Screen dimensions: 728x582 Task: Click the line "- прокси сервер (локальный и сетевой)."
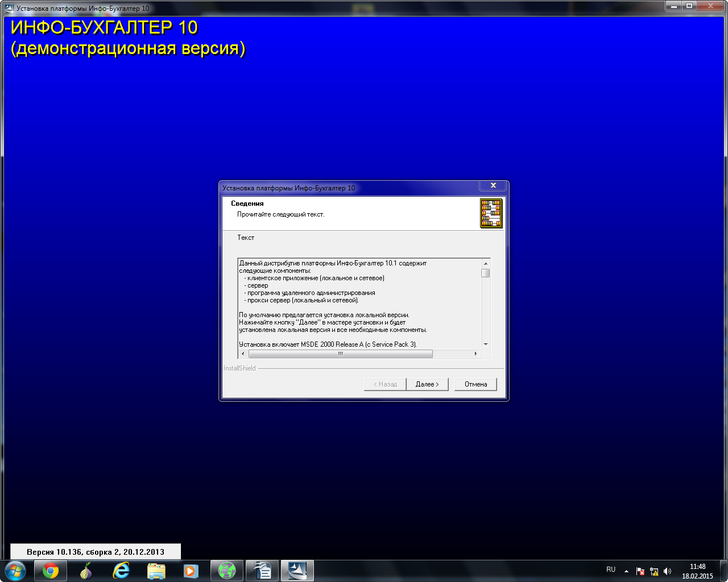pyautogui.click(x=301, y=301)
